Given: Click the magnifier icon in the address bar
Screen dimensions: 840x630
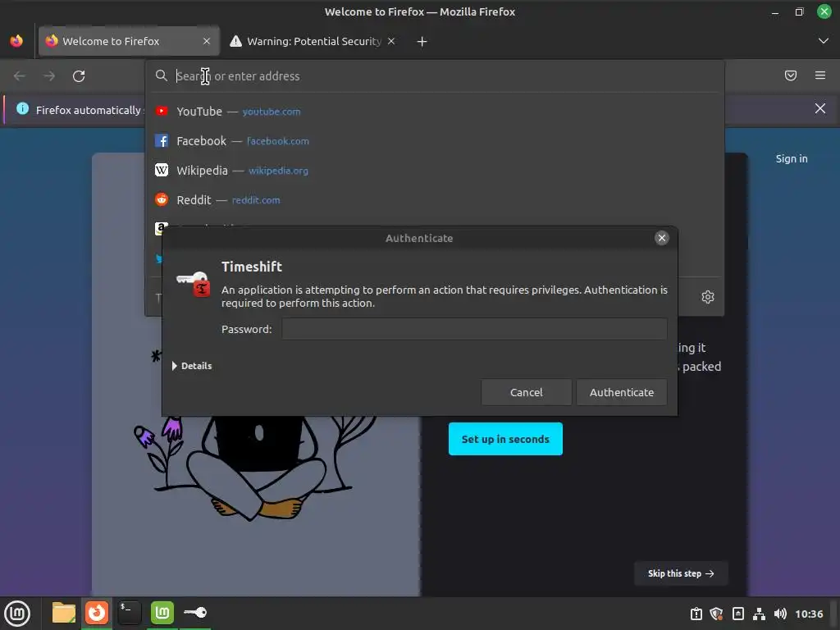Looking at the screenshot, I should (162, 76).
